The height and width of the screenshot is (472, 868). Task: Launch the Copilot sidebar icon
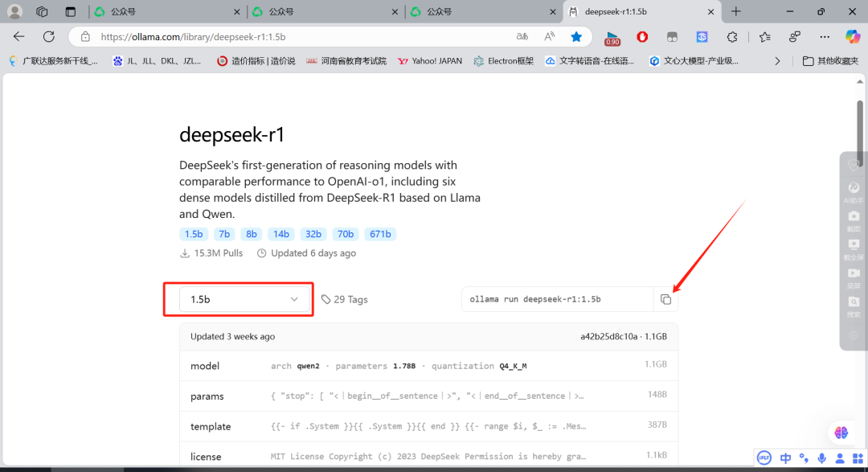pyautogui.click(x=853, y=36)
